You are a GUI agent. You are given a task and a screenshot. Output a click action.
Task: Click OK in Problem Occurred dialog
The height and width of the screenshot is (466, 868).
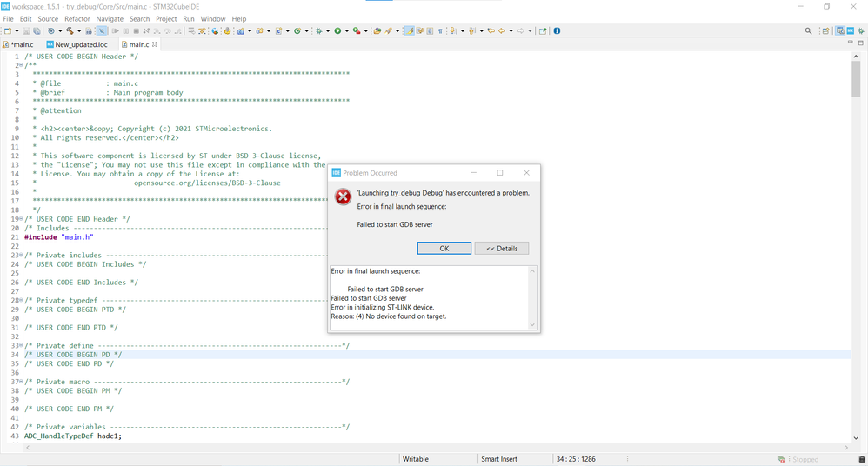click(444, 249)
